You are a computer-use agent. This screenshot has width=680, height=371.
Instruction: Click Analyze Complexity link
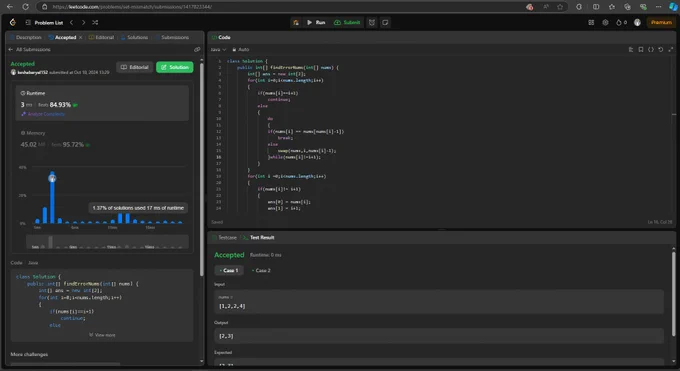click(x=43, y=114)
